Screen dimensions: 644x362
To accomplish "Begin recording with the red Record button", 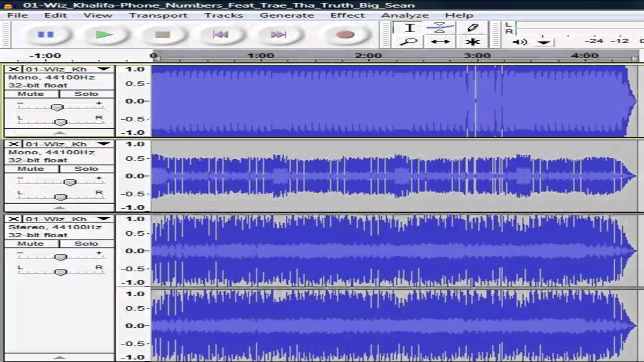I will coord(345,35).
